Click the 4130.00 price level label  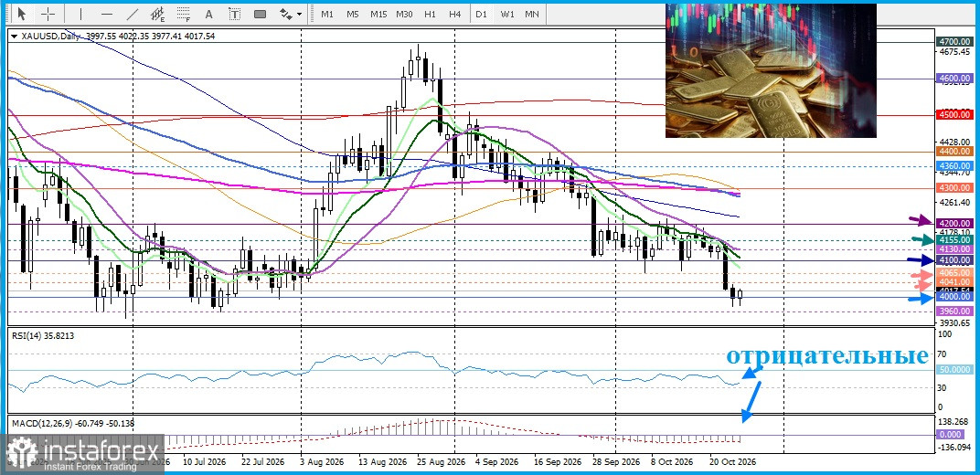click(954, 249)
